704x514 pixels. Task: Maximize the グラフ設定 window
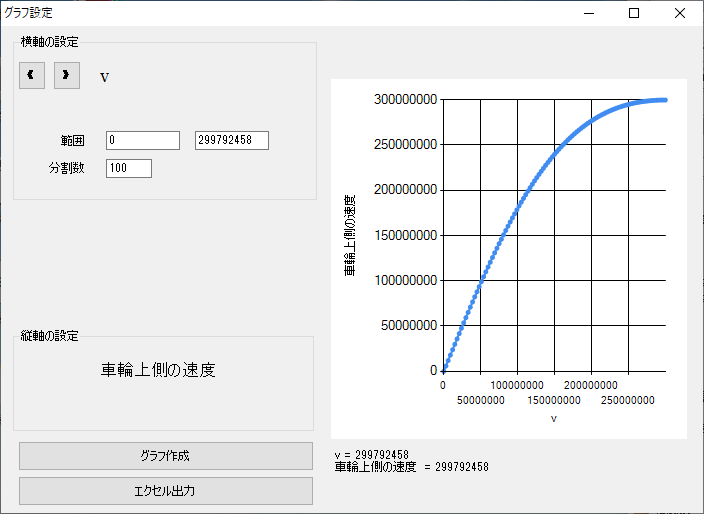click(x=633, y=13)
